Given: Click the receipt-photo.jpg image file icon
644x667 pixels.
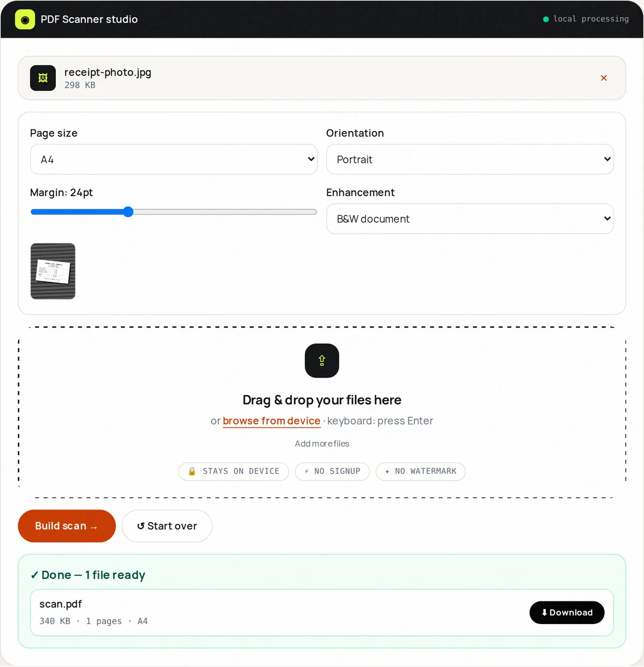Looking at the screenshot, I should pos(43,78).
